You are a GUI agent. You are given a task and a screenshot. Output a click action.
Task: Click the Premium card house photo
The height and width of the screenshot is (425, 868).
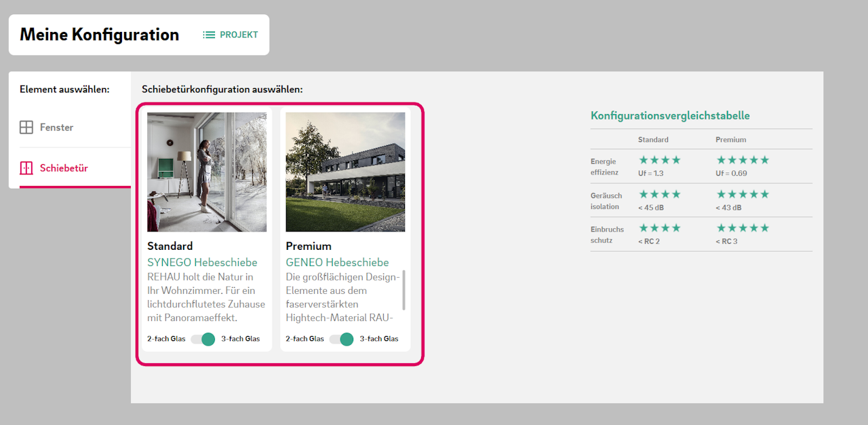[x=345, y=172]
